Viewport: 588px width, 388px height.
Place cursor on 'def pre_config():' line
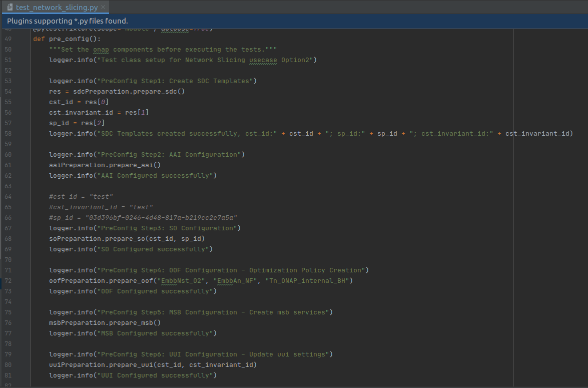pyautogui.click(x=67, y=39)
